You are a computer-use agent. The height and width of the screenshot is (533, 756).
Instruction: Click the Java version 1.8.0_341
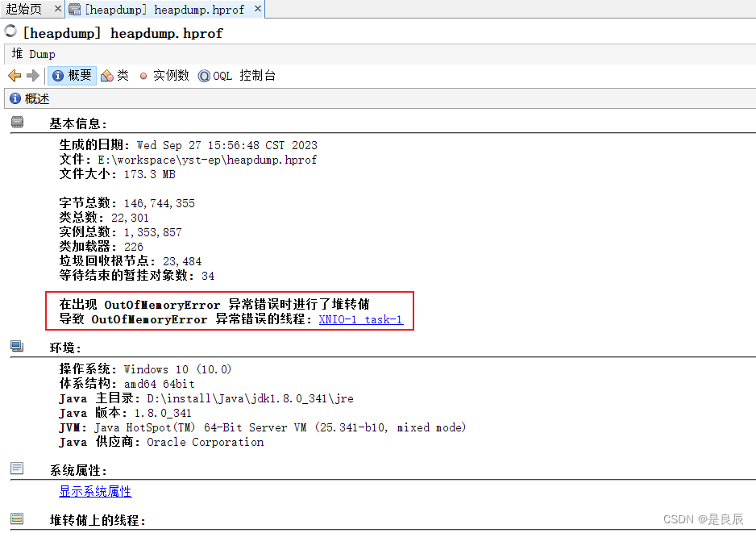click(163, 413)
